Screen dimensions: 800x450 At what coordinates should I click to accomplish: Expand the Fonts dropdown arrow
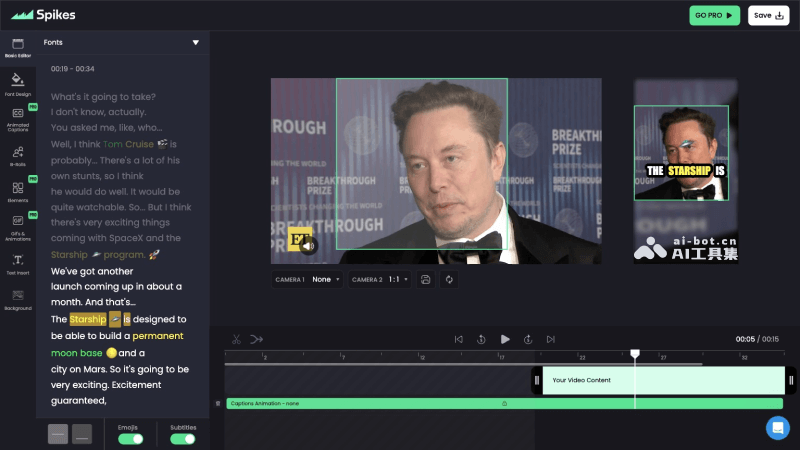tap(196, 43)
